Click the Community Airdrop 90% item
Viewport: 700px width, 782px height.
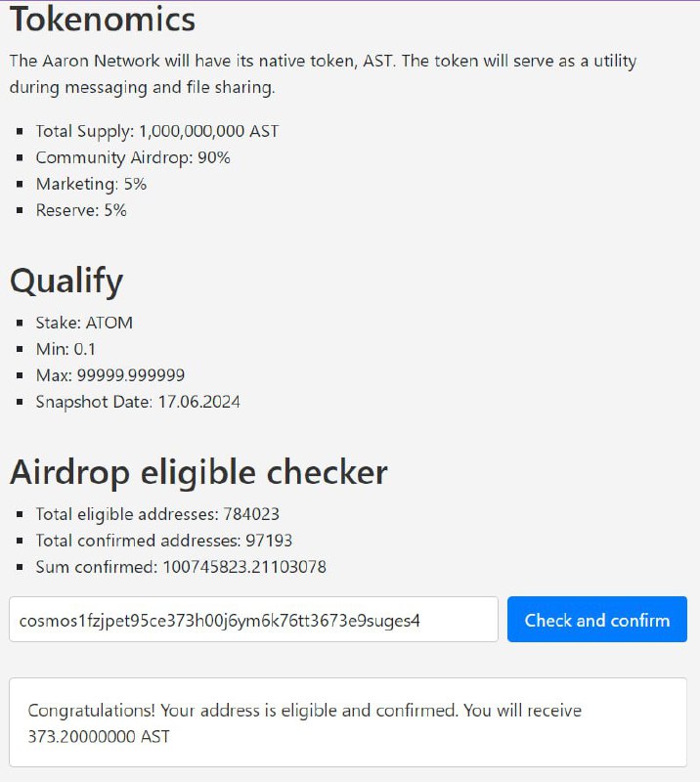tap(133, 157)
